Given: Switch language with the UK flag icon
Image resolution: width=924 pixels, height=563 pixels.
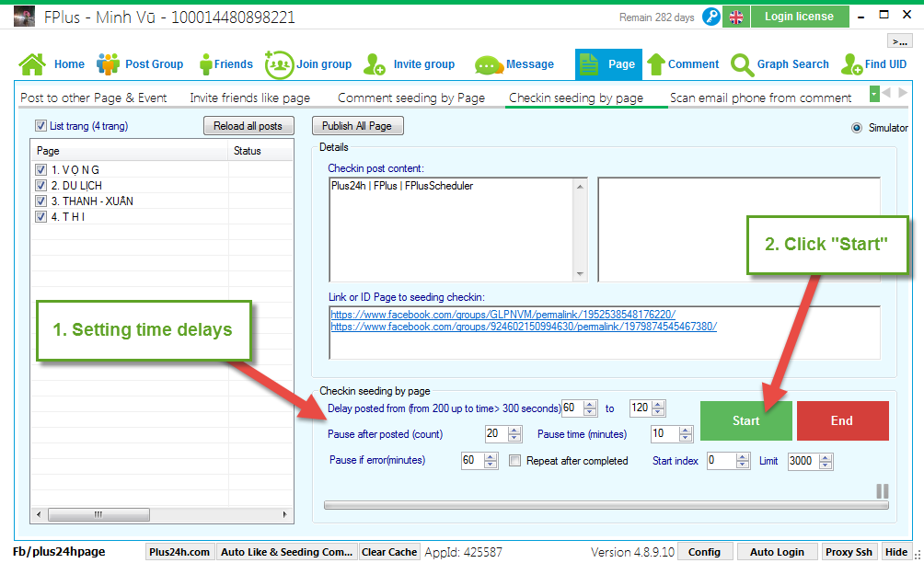Looking at the screenshot, I should tap(736, 17).
